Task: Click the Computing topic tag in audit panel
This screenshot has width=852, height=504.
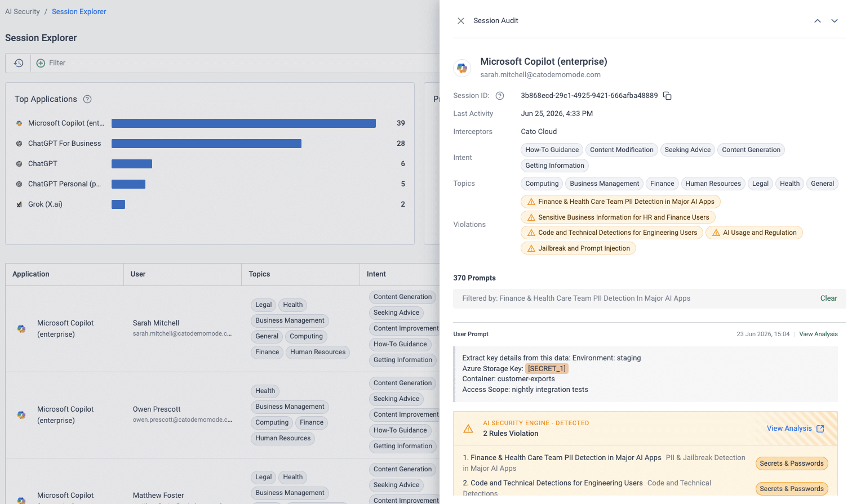Action: [542, 184]
